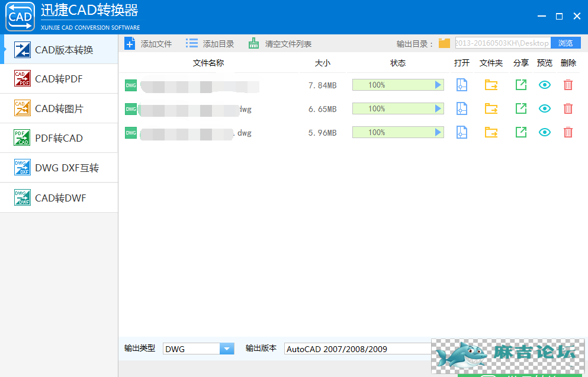Open the 输出版本 AutoCAD 2007/2008/2009 combo box

tap(358, 349)
